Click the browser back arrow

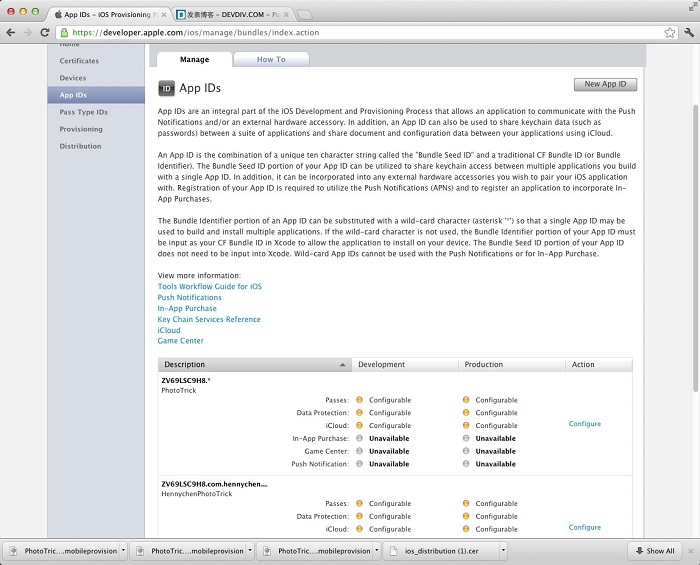point(11,33)
